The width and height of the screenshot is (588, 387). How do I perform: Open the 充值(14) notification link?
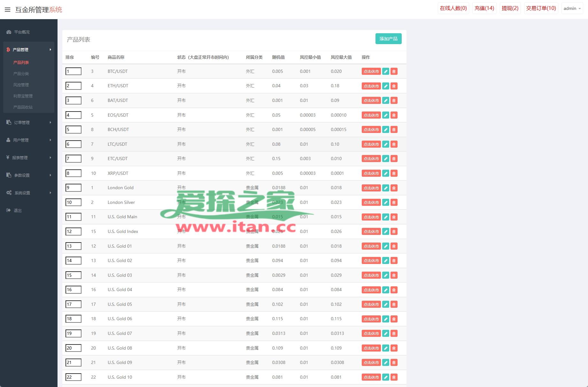[x=484, y=8]
